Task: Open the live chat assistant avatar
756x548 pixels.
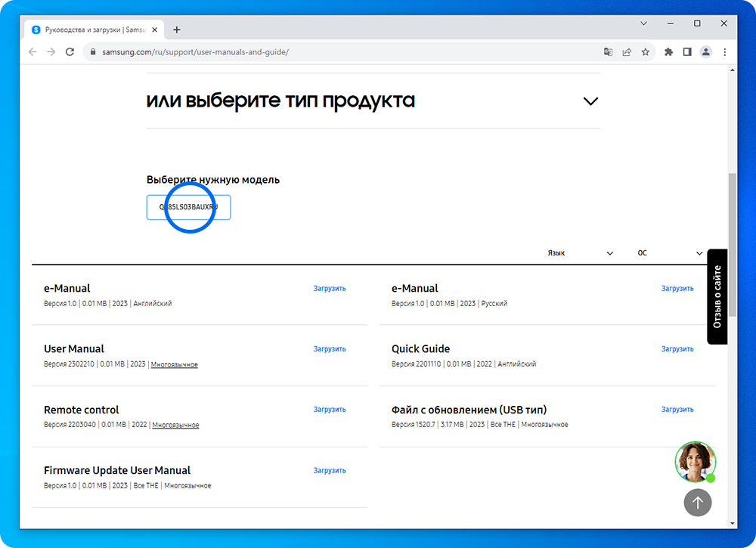Action: click(695, 462)
